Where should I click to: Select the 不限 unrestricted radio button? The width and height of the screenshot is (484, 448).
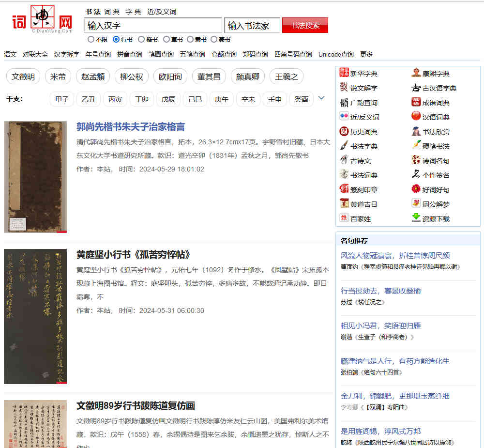pos(91,39)
